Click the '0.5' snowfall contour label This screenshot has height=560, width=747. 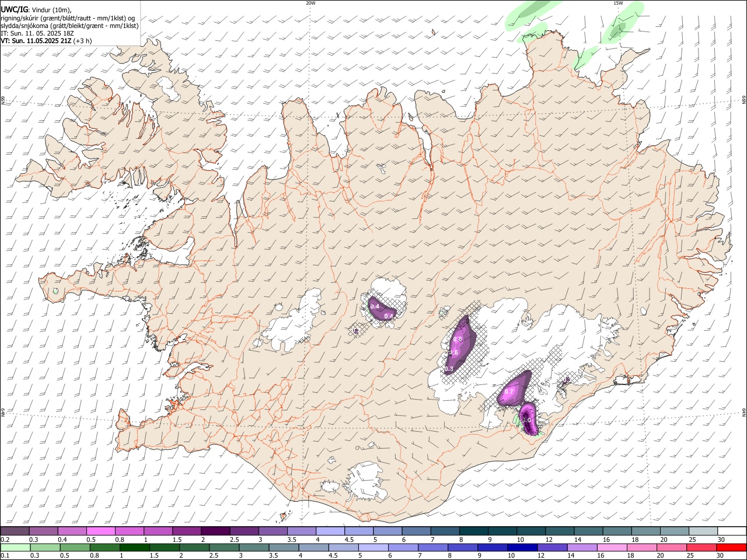pos(458,339)
